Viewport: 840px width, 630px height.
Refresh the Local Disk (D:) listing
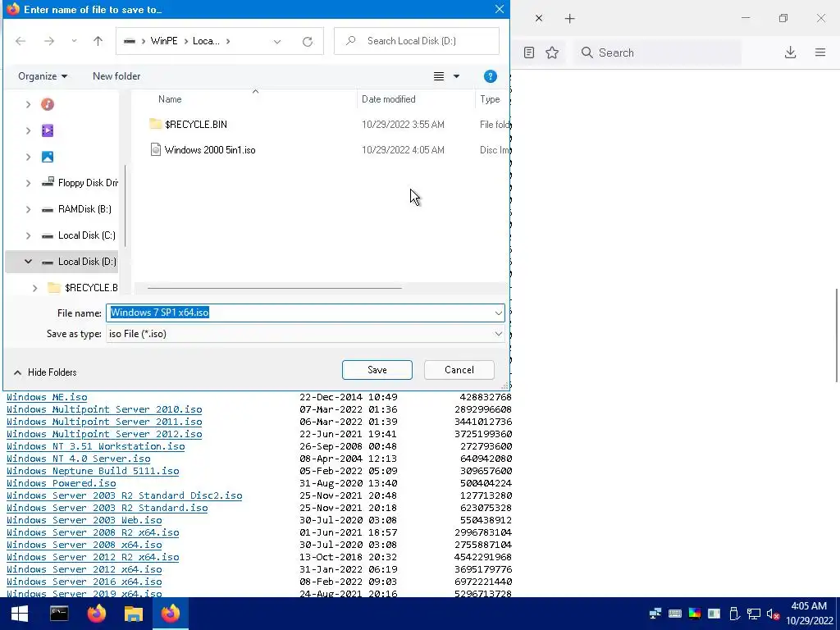coord(308,41)
